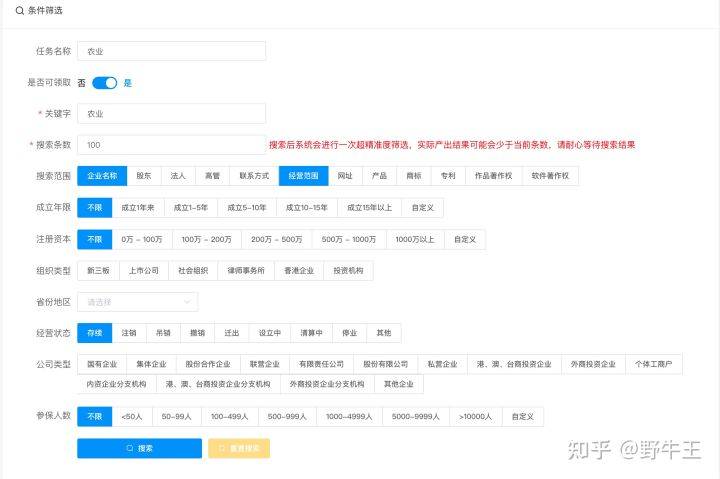Choose 股份有限公司 company type
720x479 pixels.
pos(386,364)
